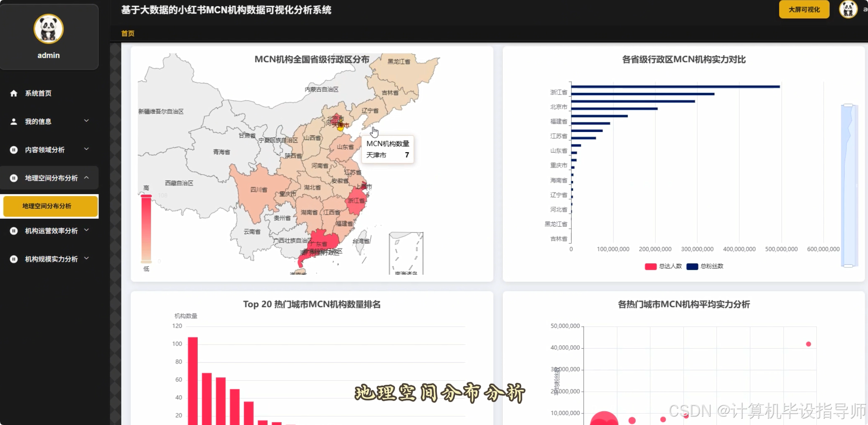Click the panda avatar in the top-right header
The image size is (868, 425).
click(x=848, y=9)
